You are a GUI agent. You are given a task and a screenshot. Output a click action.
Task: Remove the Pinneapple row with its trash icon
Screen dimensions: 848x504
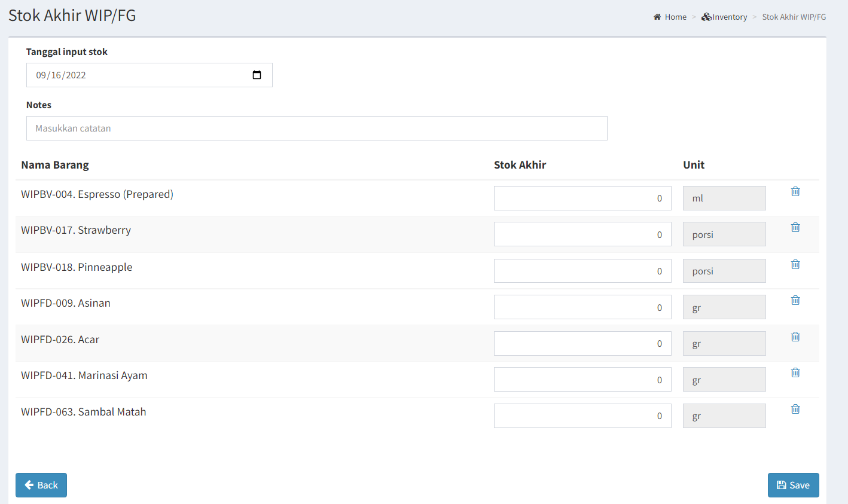coord(795,264)
